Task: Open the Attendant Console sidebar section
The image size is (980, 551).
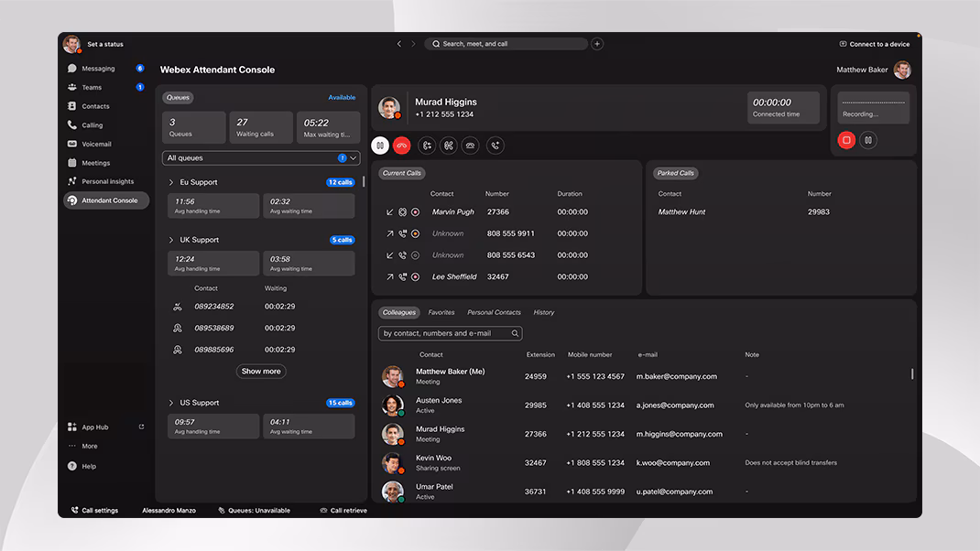Action: [105, 200]
